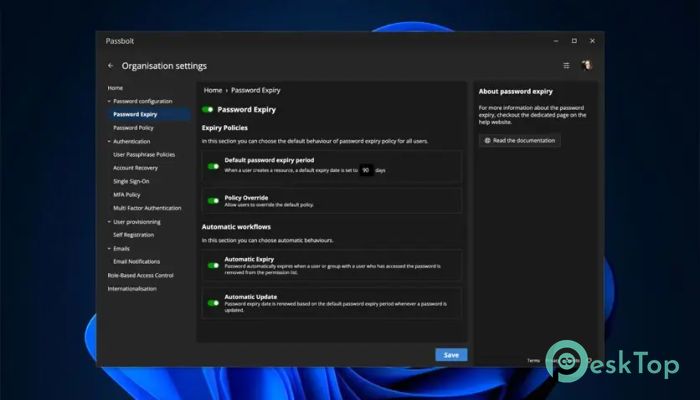Select Home in the sidebar
Viewport: 700px width, 400px height.
115,88
